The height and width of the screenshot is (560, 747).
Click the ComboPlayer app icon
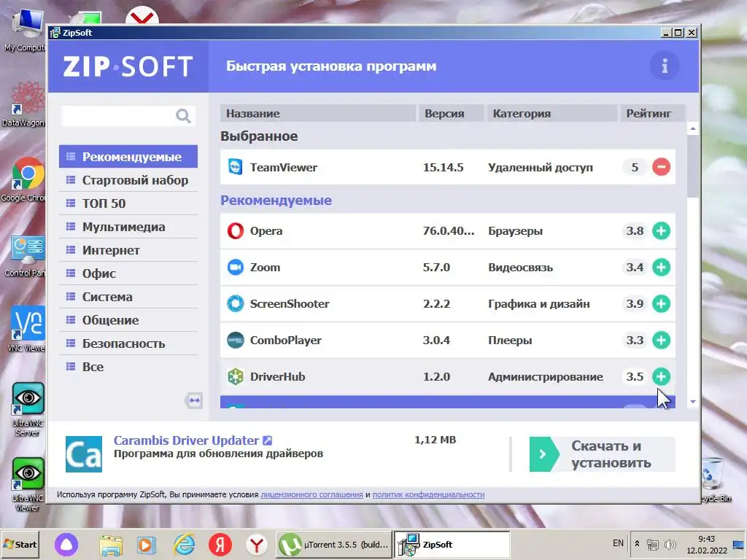click(236, 340)
